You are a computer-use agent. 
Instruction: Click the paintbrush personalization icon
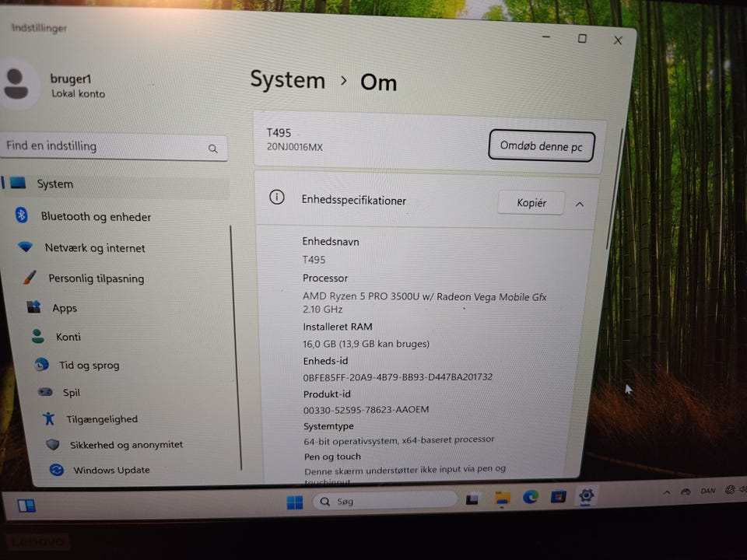[x=30, y=277]
